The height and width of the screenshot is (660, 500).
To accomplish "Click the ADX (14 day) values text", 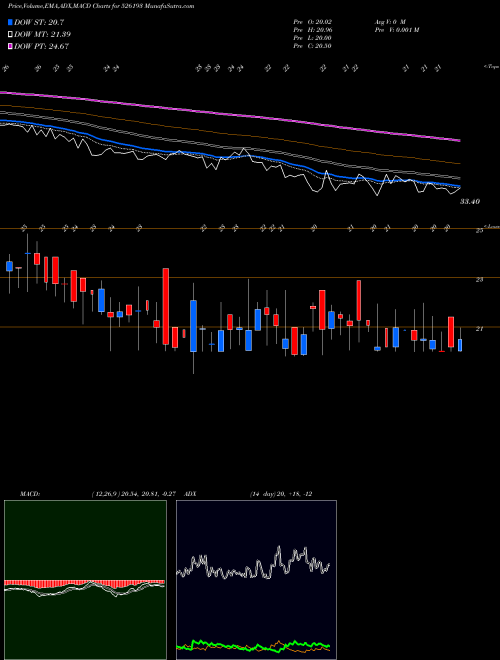I will [x=281, y=494].
